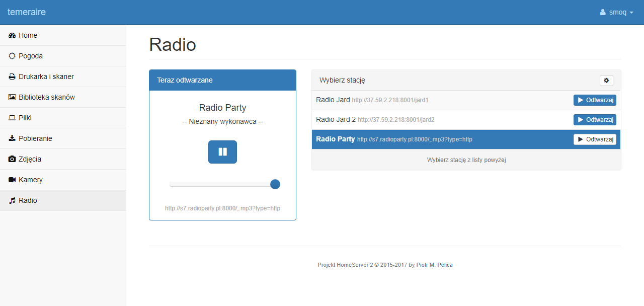Open the Piotr M. Pelica footer link

click(x=434, y=265)
